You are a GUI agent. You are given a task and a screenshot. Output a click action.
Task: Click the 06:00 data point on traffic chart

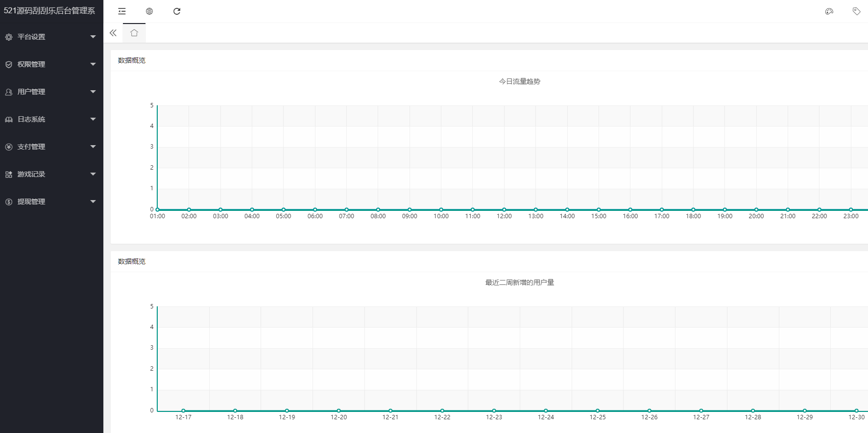pyautogui.click(x=315, y=210)
